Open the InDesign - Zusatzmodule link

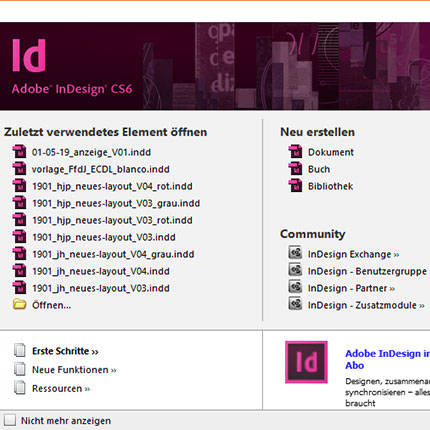pyautogui.click(x=366, y=306)
